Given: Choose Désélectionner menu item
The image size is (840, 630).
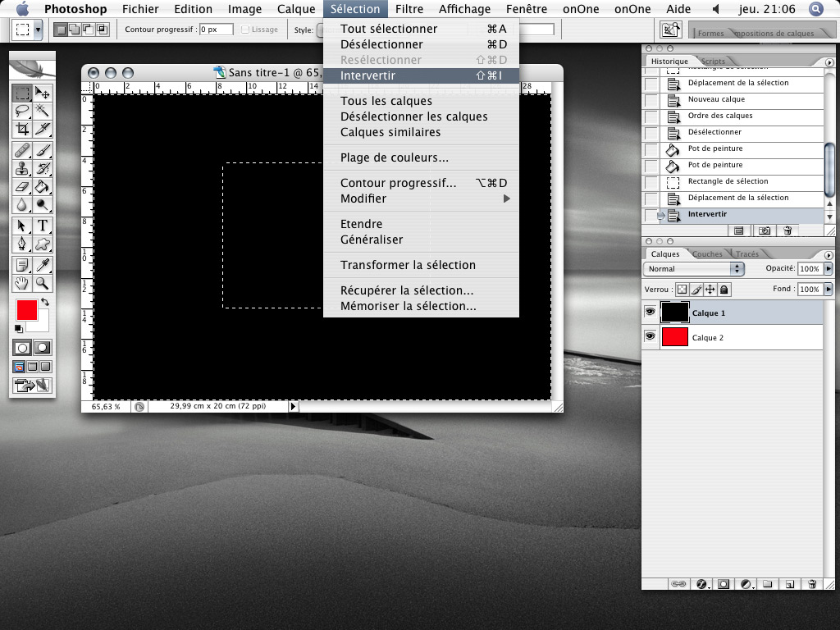Looking at the screenshot, I should (x=421, y=44).
